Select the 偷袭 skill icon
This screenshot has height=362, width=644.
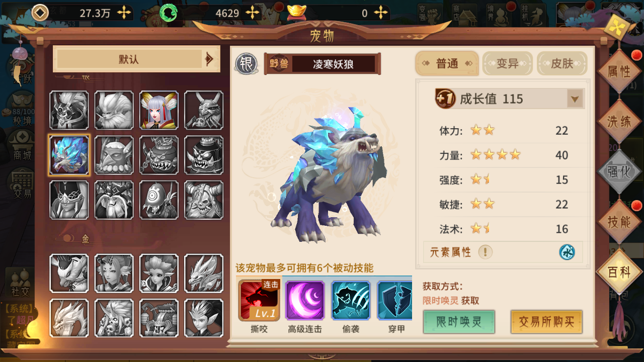click(351, 300)
